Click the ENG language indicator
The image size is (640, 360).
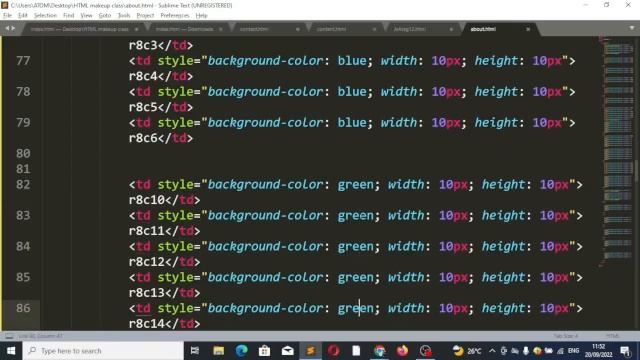click(573, 351)
